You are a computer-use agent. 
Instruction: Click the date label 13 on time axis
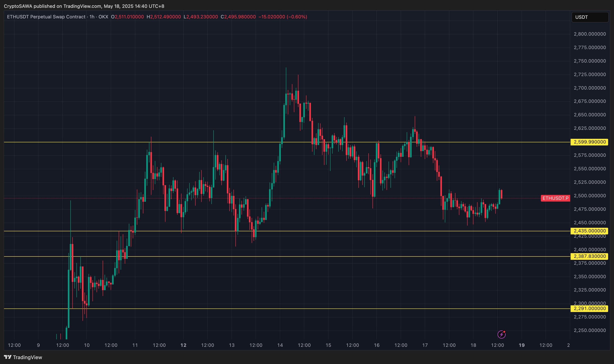pos(232,345)
